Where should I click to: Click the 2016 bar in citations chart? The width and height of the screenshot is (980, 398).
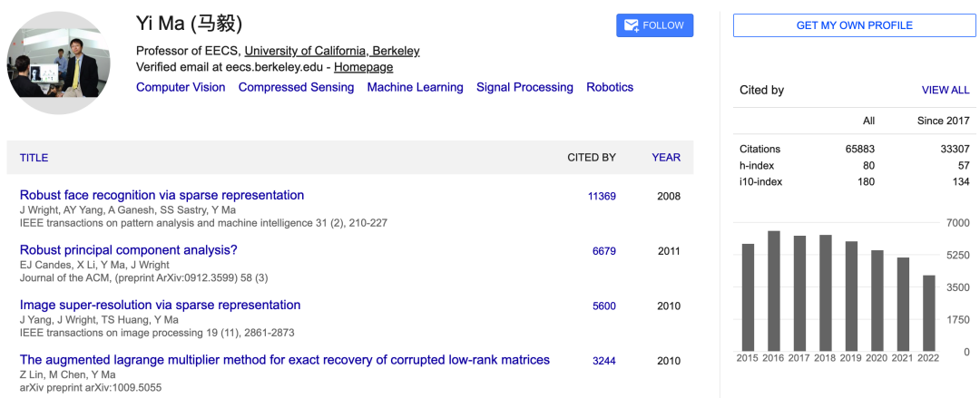(774, 290)
